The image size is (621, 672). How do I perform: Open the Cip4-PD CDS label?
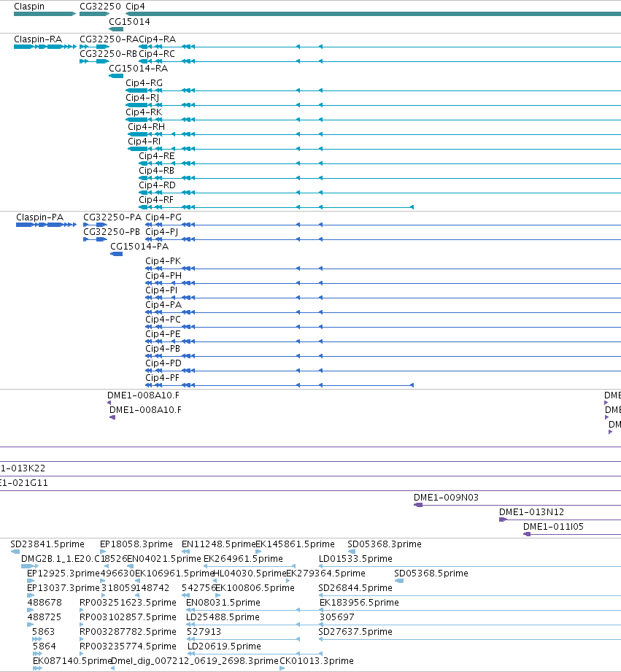coord(163,363)
